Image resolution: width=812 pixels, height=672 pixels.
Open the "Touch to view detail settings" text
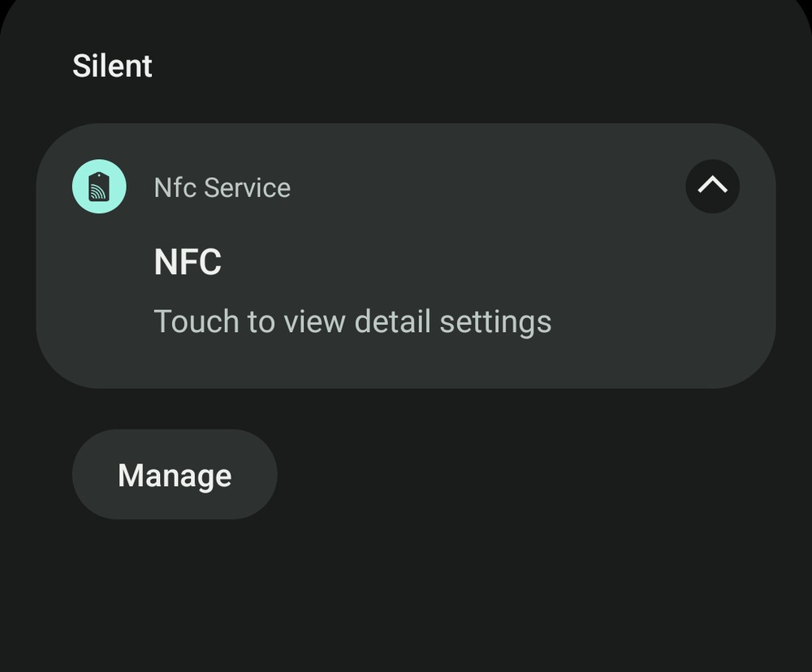(352, 321)
